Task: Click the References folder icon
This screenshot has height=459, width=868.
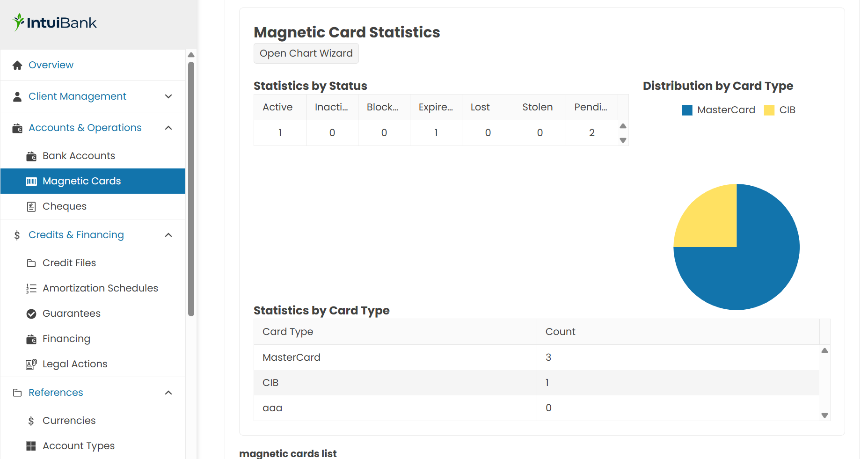Action: 17,393
